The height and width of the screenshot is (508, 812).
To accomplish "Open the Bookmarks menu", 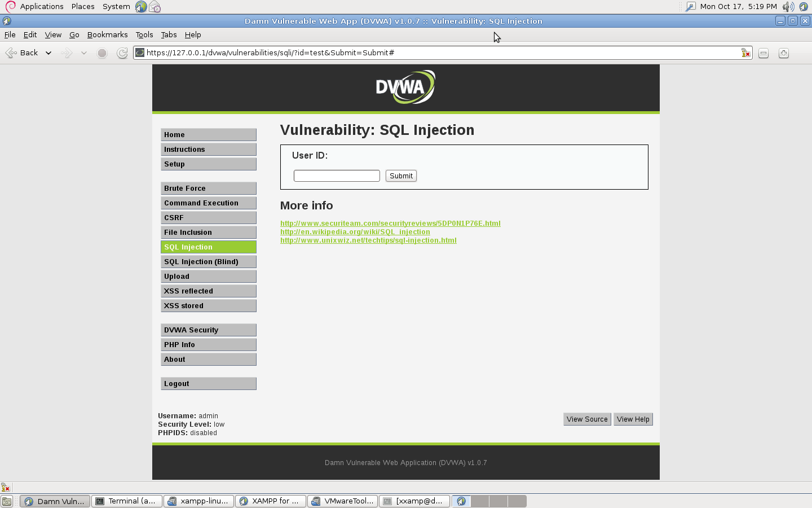I will click(x=107, y=34).
